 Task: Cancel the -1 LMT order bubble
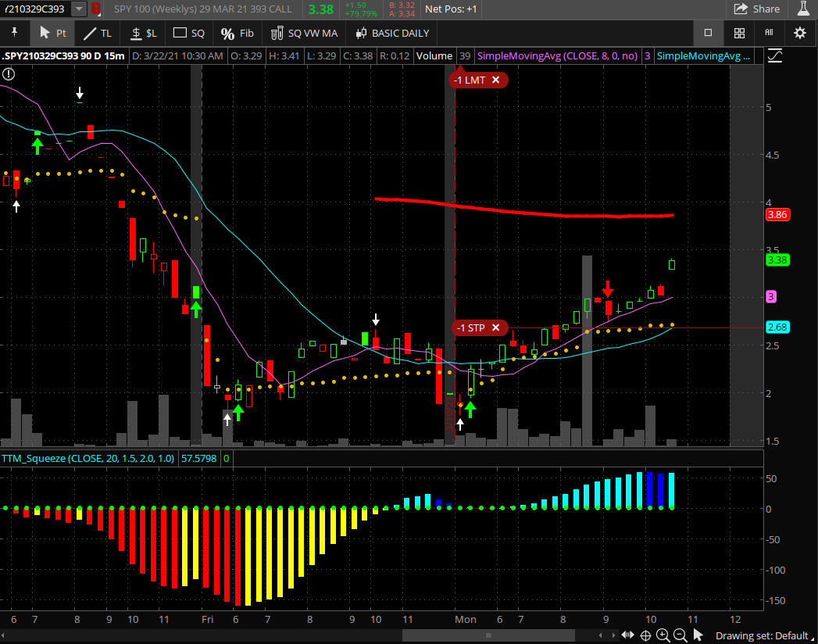click(x=495, y=80)
